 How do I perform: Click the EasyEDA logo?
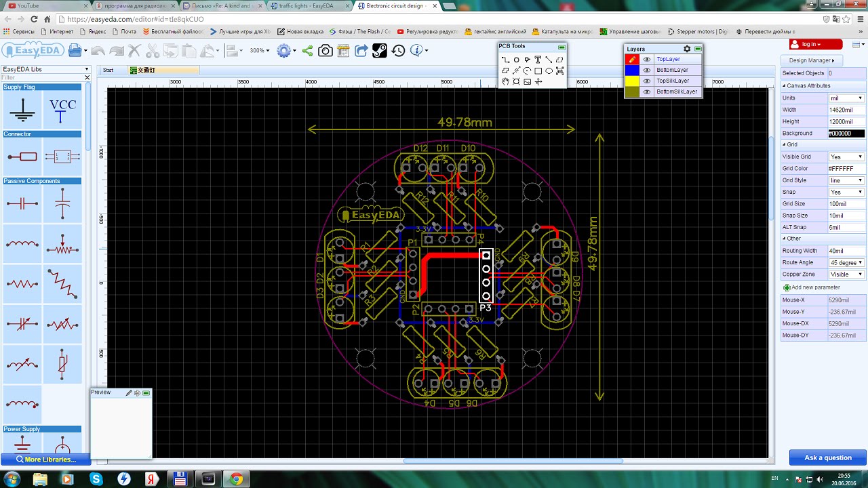33,51
